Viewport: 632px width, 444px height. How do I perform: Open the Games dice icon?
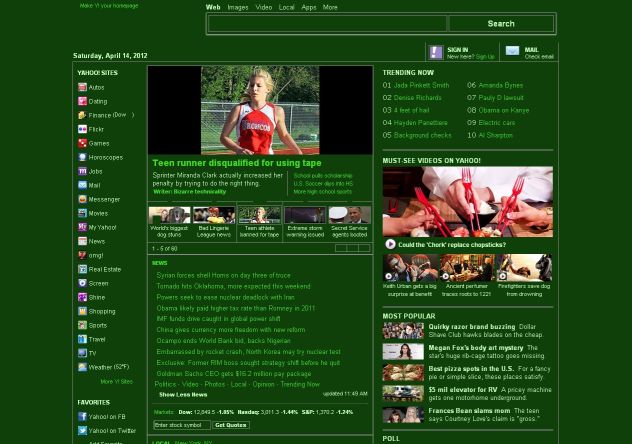coord(82,143)
